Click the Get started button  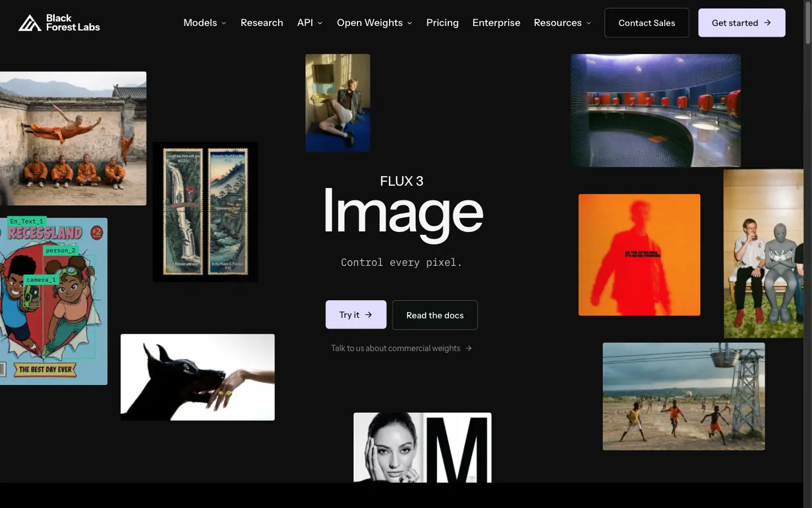742,23
